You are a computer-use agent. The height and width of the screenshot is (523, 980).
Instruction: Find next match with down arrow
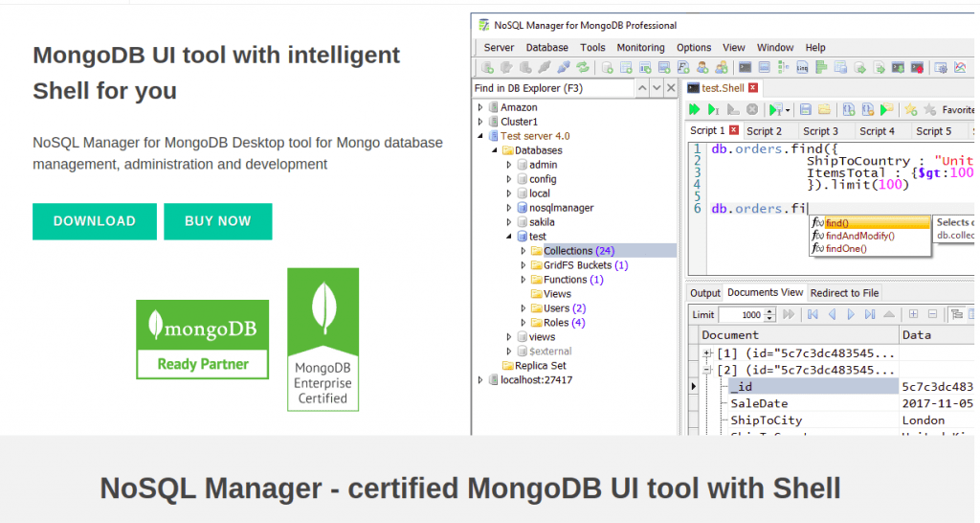click(x=657, y=88)
